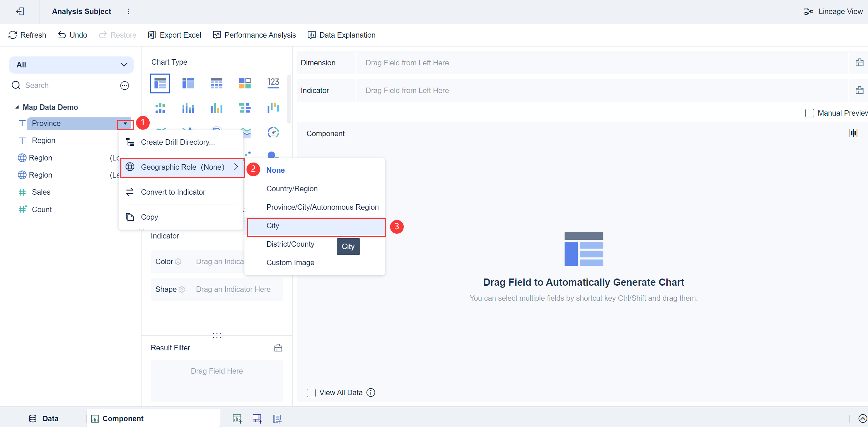
Task: Click the Component panel column-width icon
Action: [853, 133]
